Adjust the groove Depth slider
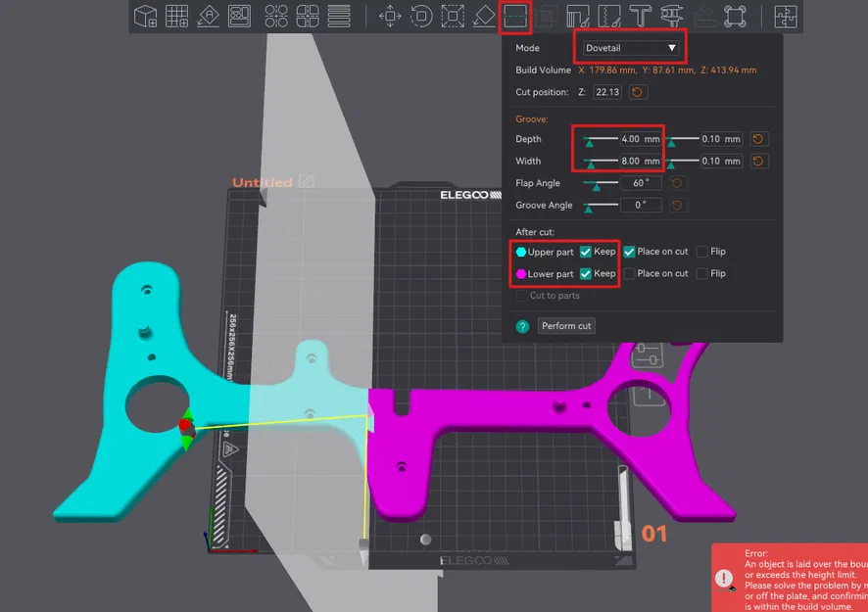This screenshot has height=612, width=868. 601,140
